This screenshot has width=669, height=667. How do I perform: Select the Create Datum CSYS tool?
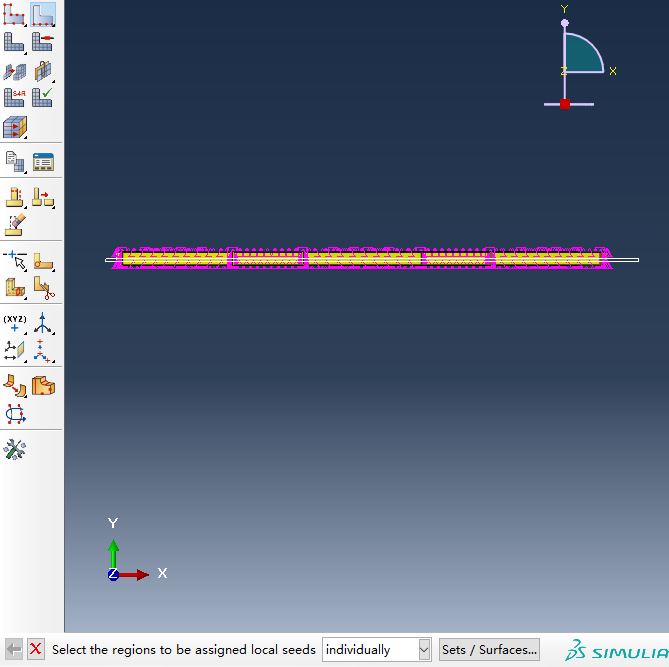point(43,351)
